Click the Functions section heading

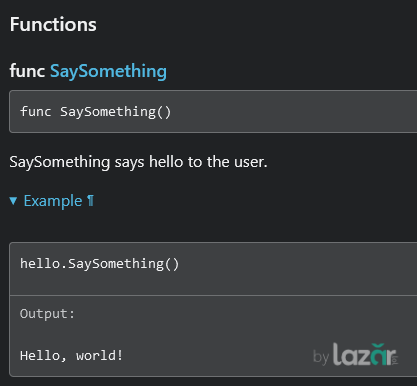point(53,24)
